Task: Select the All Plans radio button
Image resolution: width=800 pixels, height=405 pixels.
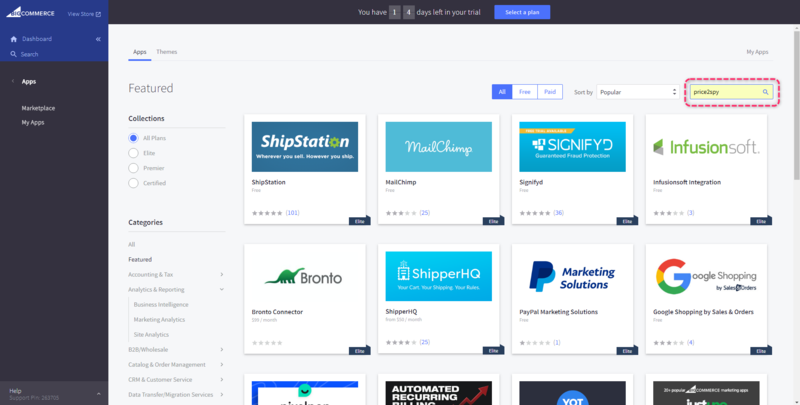Action: click(x=133, y=138)
